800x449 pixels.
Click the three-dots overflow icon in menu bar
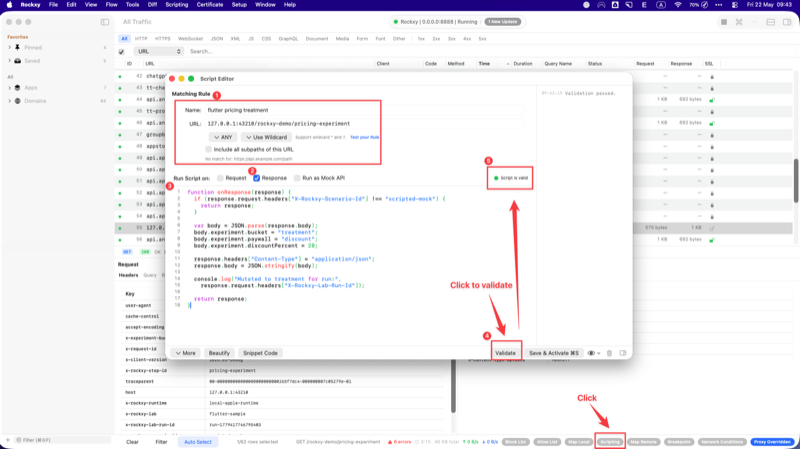718,5
